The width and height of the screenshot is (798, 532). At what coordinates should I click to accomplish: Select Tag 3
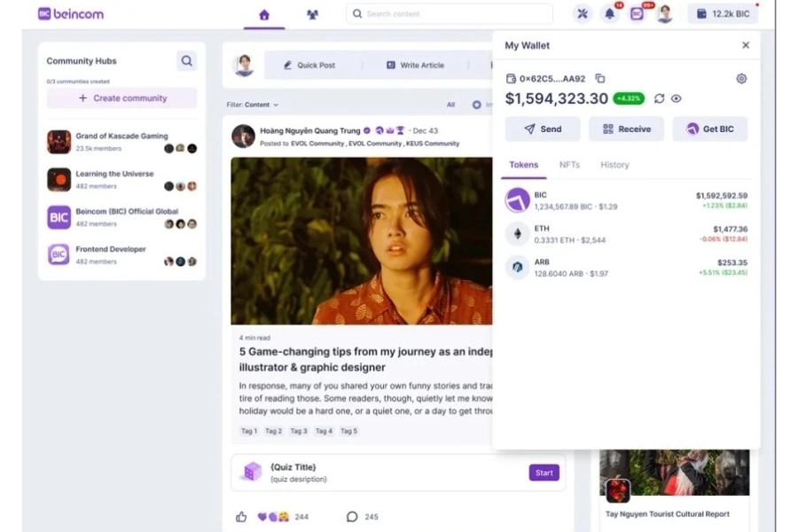point(299,431)
